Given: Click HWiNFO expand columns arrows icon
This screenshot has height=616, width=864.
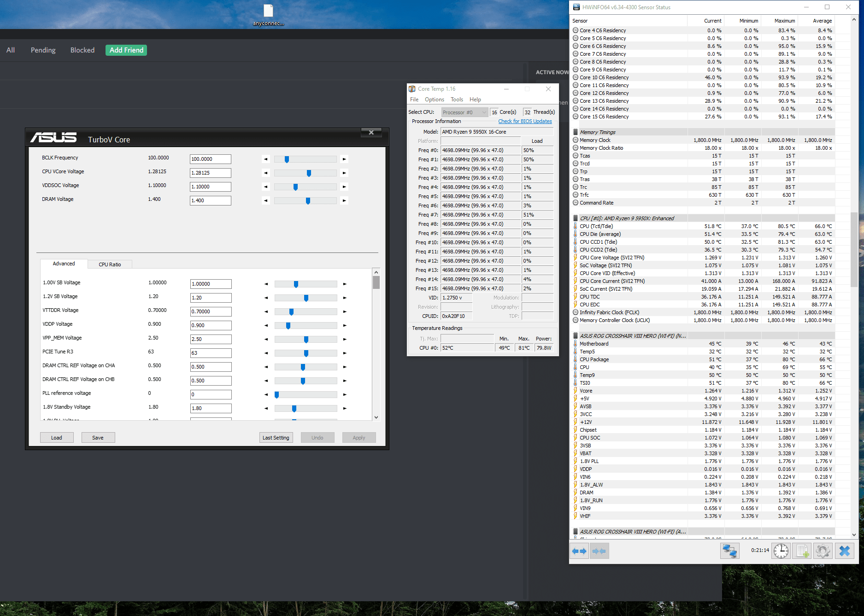Looking at the screenshot, I should [x=579, y=551].
